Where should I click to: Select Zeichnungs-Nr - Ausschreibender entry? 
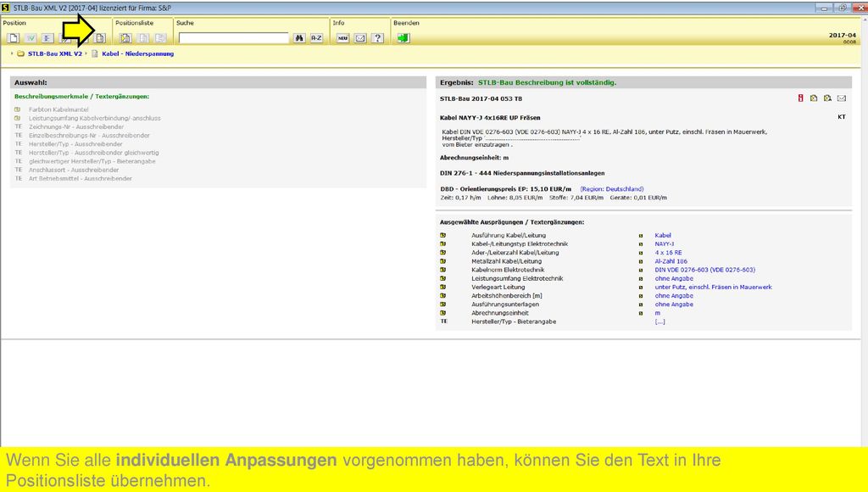[x=76, y=127]
